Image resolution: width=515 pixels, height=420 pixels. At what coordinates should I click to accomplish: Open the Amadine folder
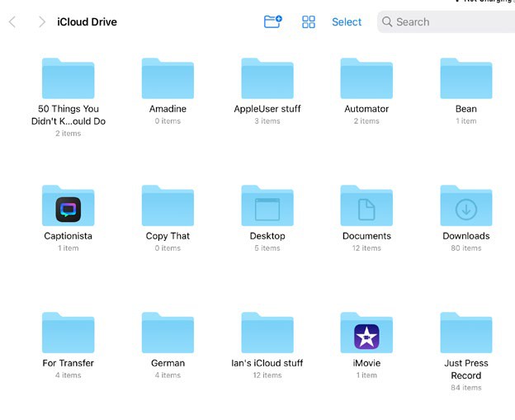pos(168,79)
